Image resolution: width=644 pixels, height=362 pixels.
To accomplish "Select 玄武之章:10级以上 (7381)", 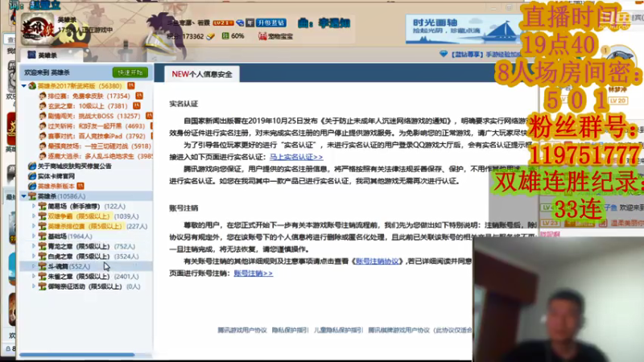I will 88,106.
